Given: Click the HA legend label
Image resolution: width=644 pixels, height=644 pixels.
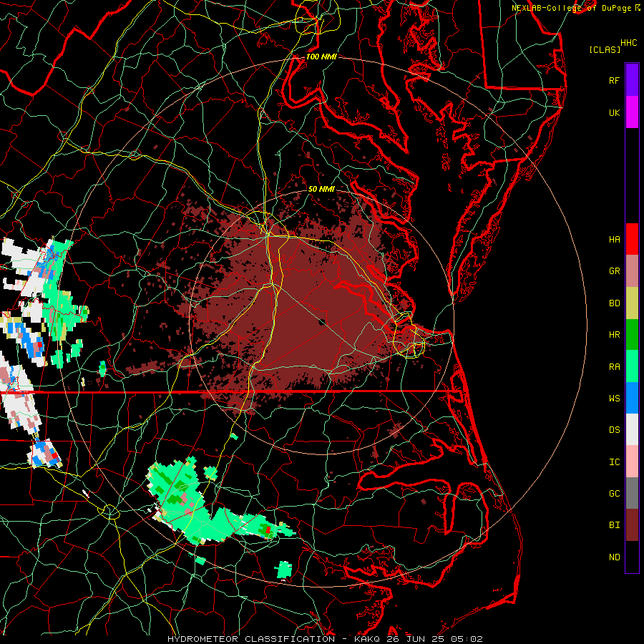Looking at the screenshot, I should (x=614, y=240).
